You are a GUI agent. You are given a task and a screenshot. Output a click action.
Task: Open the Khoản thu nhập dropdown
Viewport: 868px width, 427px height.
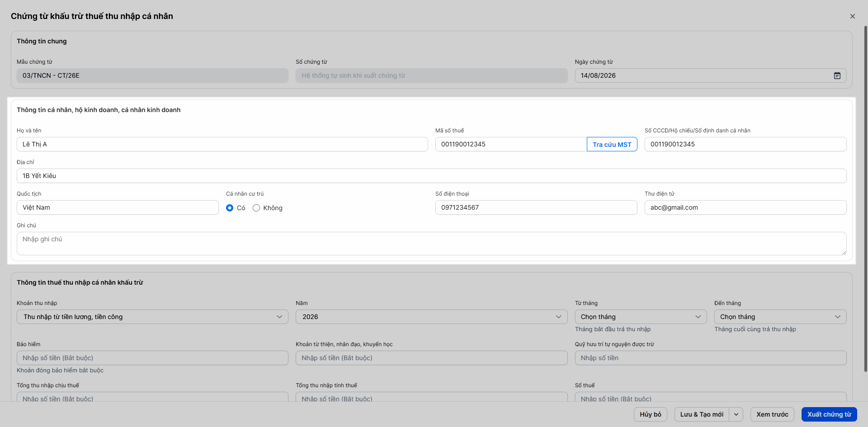[x=152, y=317]
